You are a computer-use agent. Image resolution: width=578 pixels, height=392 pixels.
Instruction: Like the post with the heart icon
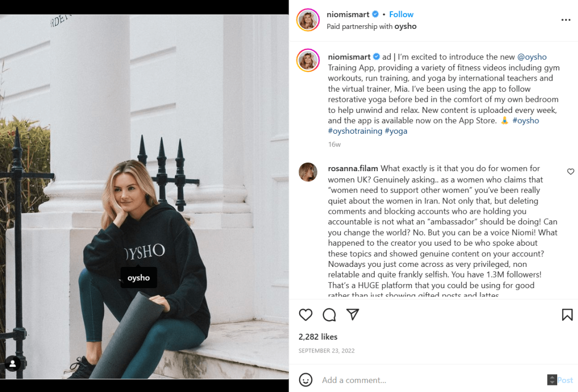[x=306, y=315]
